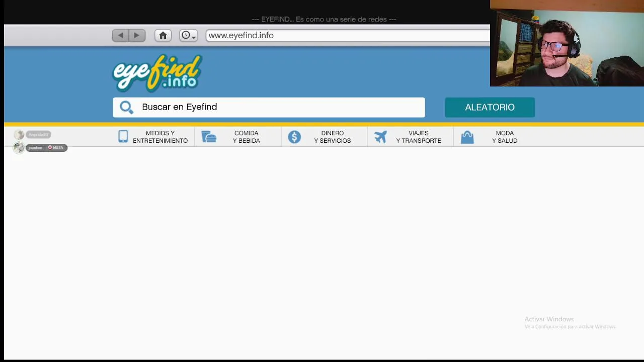Hit the magnifying glass search icon
The width and height of the screenshot is (644, 362).
point(126,107)
